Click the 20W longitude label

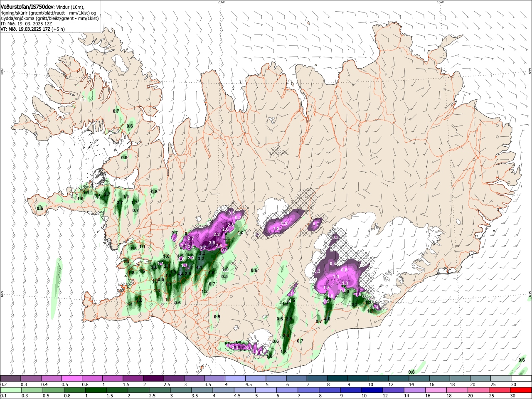point(221,2)
